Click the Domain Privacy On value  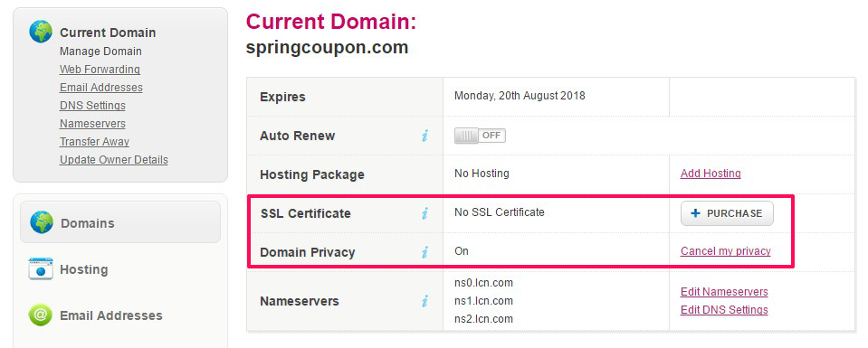pyautogui.click(x=462, y=251)
